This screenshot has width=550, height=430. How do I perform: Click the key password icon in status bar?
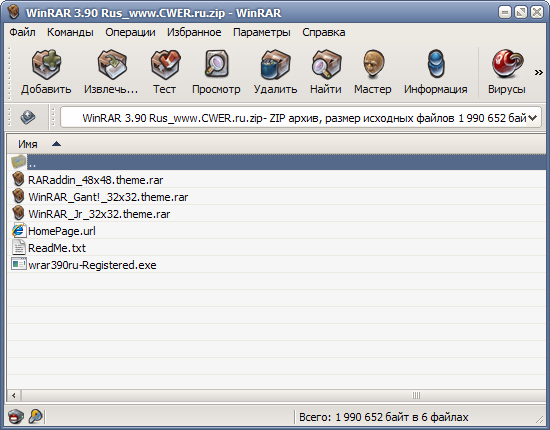[x=35, y=417]
